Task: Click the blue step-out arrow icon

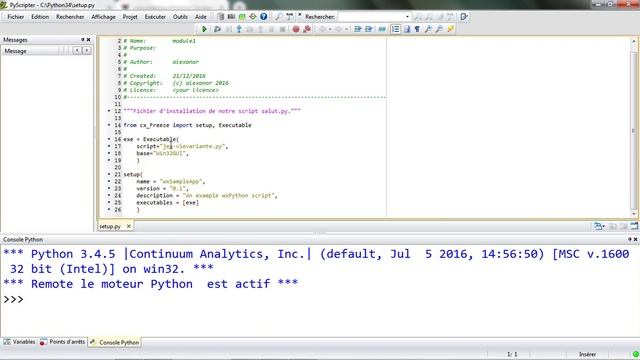Action: (239, 29)
